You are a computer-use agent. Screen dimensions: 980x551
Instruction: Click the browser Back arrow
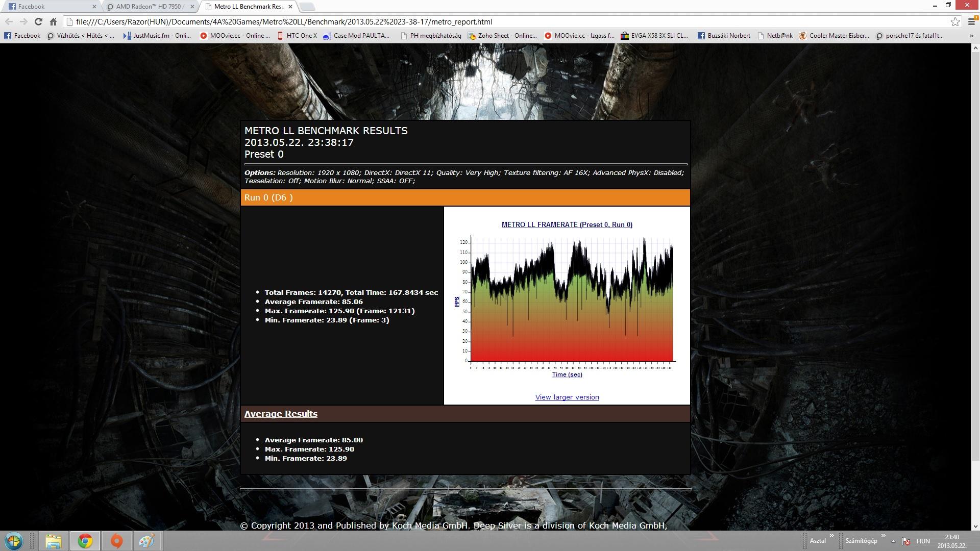(x=9, y=21)
